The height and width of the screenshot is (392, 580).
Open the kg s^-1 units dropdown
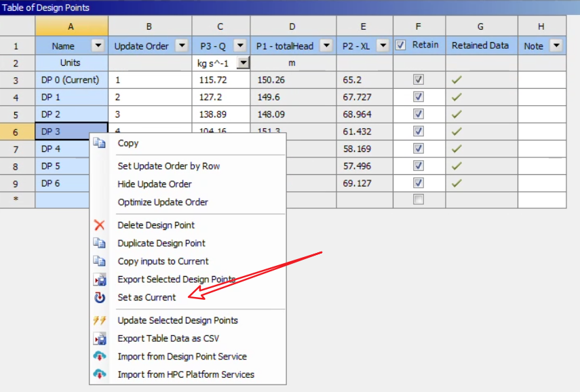[243, 63]
